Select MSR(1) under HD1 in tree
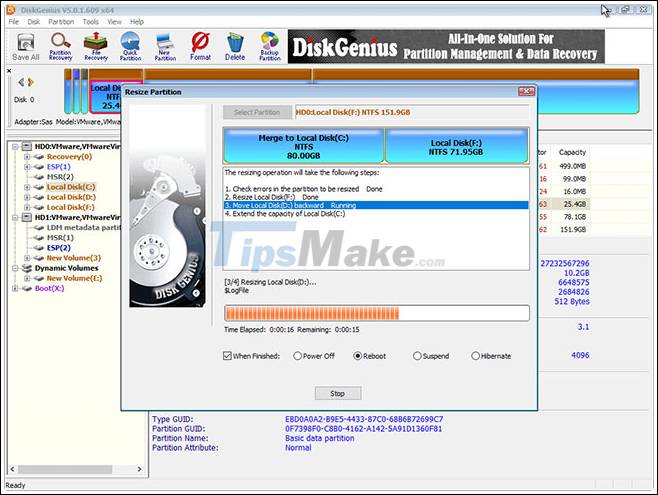Viewport: 658px width, 495px height. pyautogui.click(x=60, y=237)
